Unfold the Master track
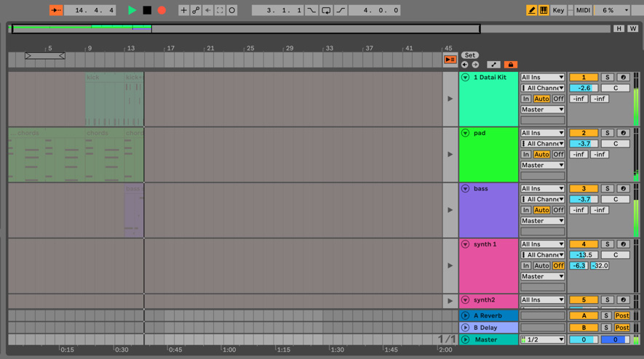 (x=465, y=339)
